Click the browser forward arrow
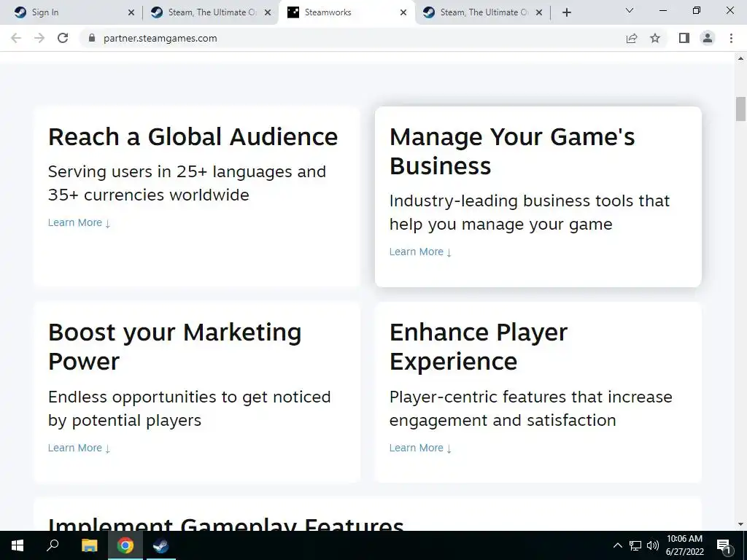This screenshot has height=560, width=747. [39, 38]
